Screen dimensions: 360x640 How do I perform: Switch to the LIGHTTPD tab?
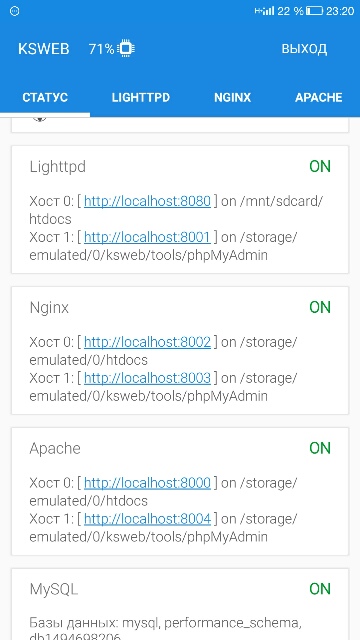tap(141, 98)
